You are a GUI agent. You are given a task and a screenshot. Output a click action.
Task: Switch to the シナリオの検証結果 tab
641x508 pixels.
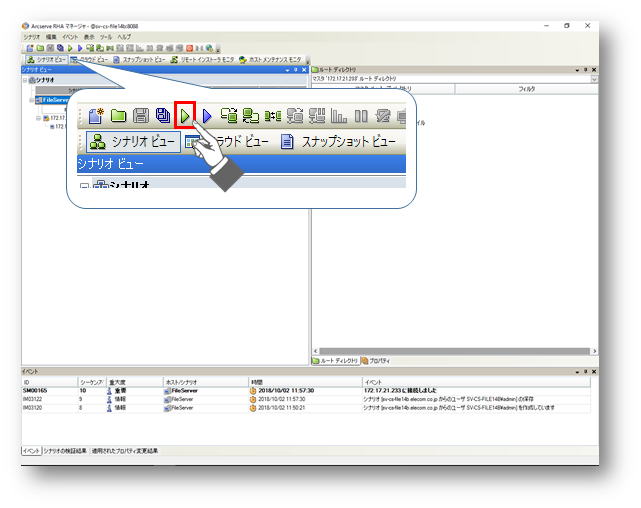65,451
